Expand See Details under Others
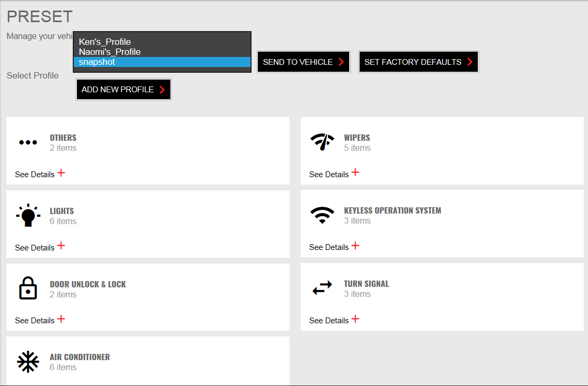This screenshot has width=588, height=386. (61, 173)
